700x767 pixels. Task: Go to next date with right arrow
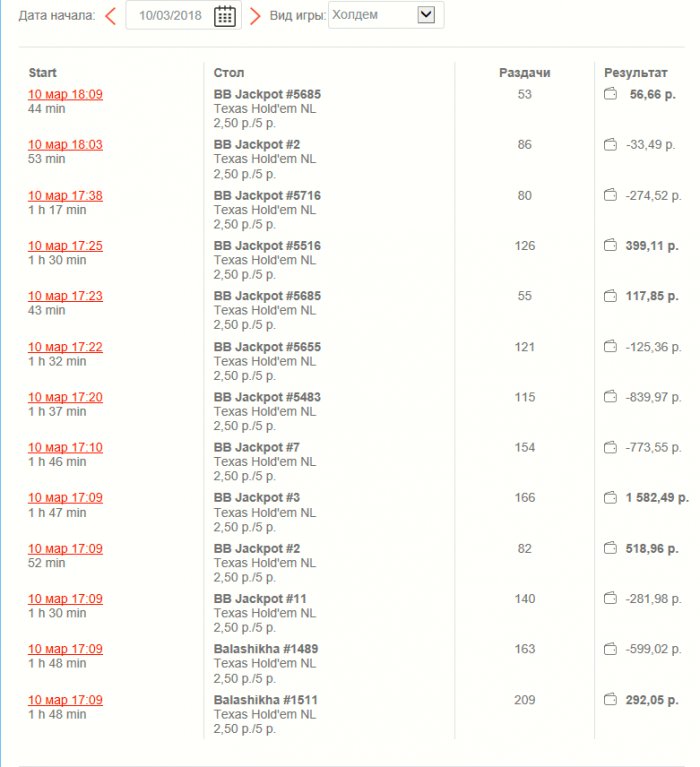pyautogui.click(x=255, y=16)
